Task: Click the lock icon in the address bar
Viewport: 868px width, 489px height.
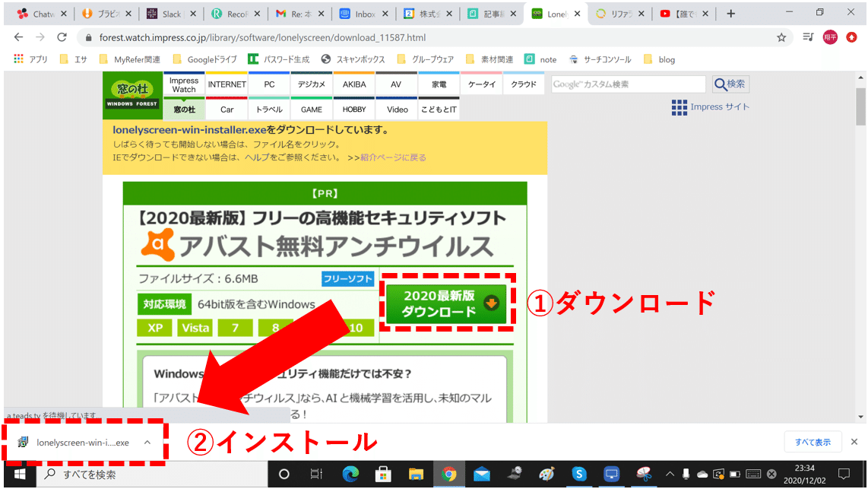Action: point(90,36)
